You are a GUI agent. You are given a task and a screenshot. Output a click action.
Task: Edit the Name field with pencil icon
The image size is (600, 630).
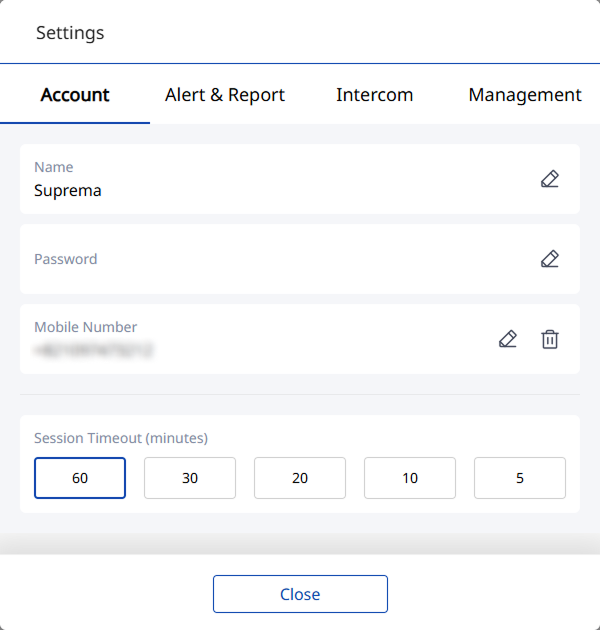[x=549, y=179]
